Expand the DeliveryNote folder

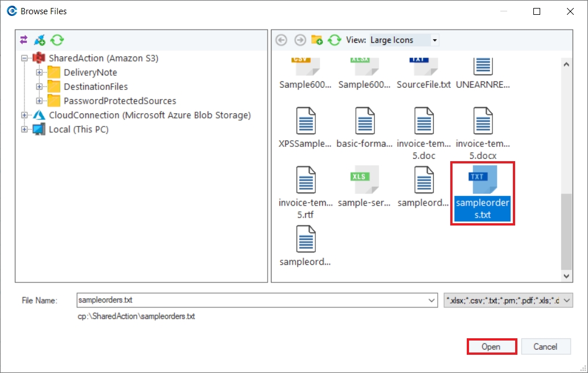[39, 72]
